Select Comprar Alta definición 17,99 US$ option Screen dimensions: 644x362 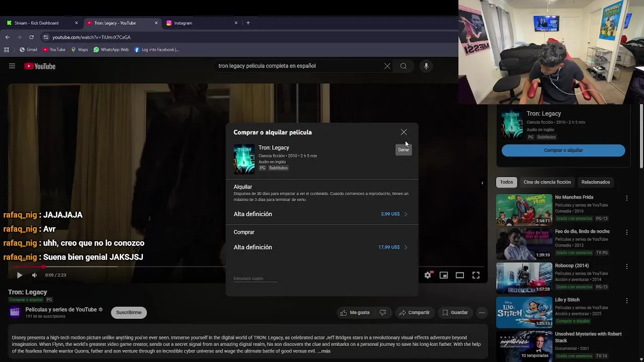[x=322, y=247]
